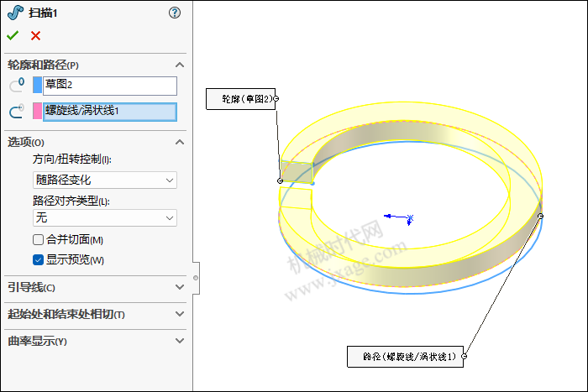Click the 路径对齐类型 label

71,201
